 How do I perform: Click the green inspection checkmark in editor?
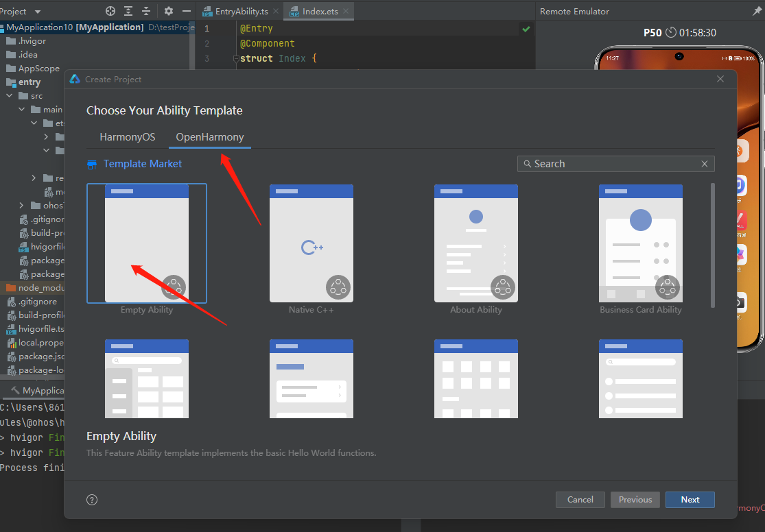(x=526, y=29)
